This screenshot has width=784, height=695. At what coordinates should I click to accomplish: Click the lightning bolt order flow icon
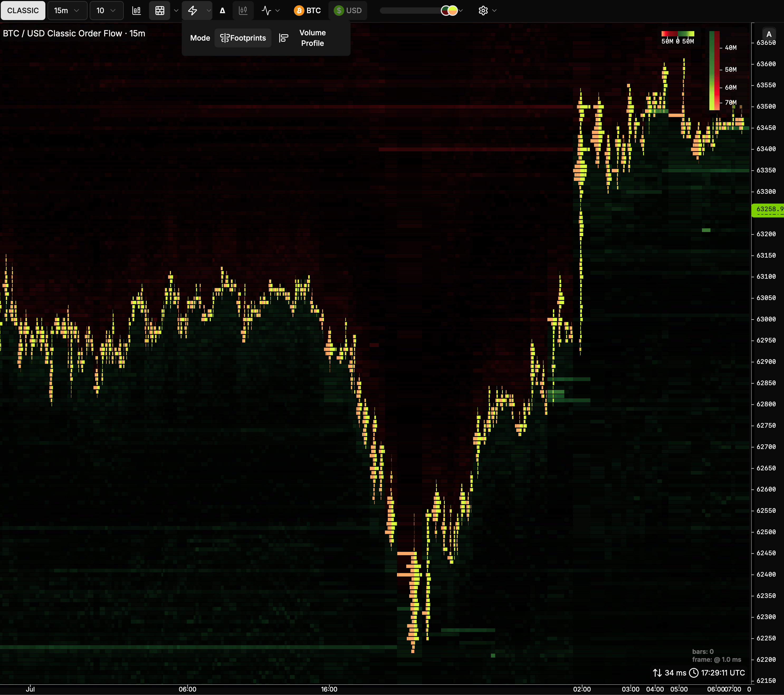193,10
